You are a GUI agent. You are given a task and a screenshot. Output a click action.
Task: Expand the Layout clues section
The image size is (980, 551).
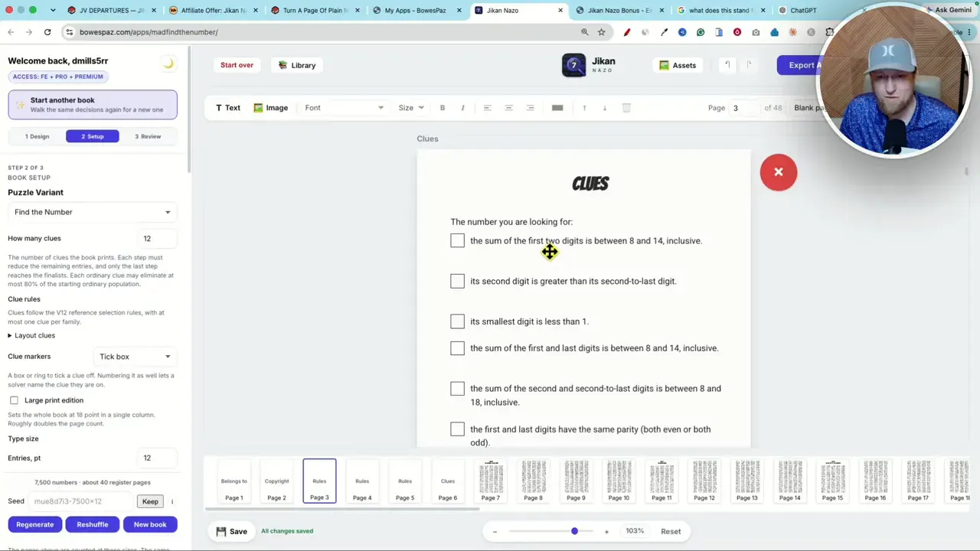point(31,335)
